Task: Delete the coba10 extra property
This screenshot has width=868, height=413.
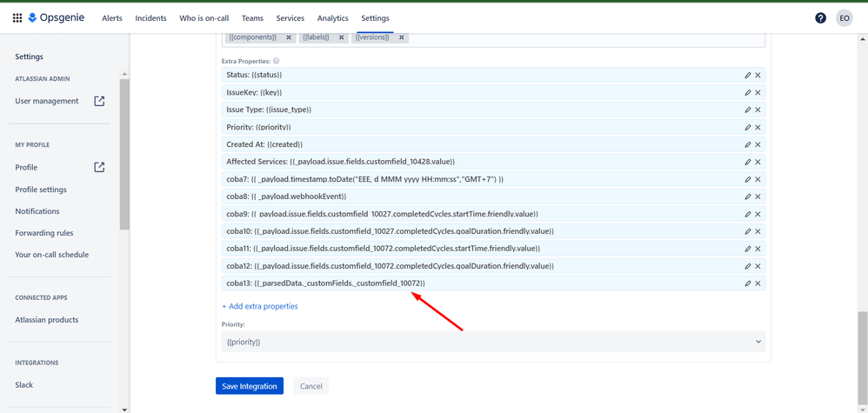Action: pos(758,231)
